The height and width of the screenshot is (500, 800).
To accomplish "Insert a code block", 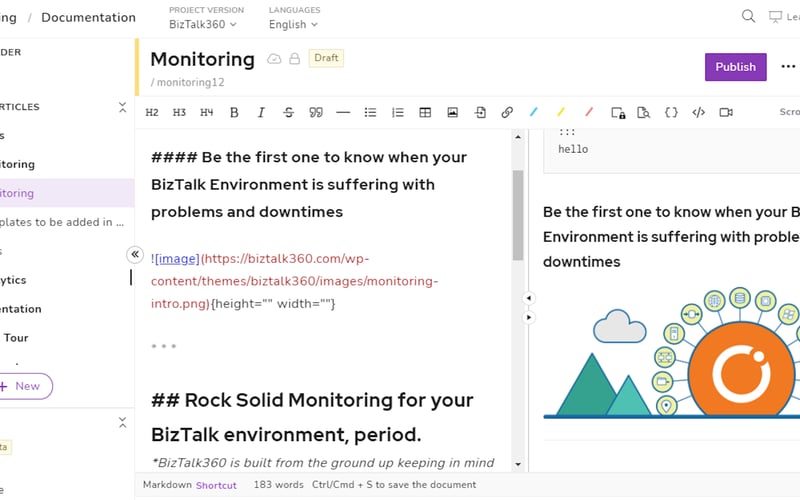I will [x=671, y=112].
